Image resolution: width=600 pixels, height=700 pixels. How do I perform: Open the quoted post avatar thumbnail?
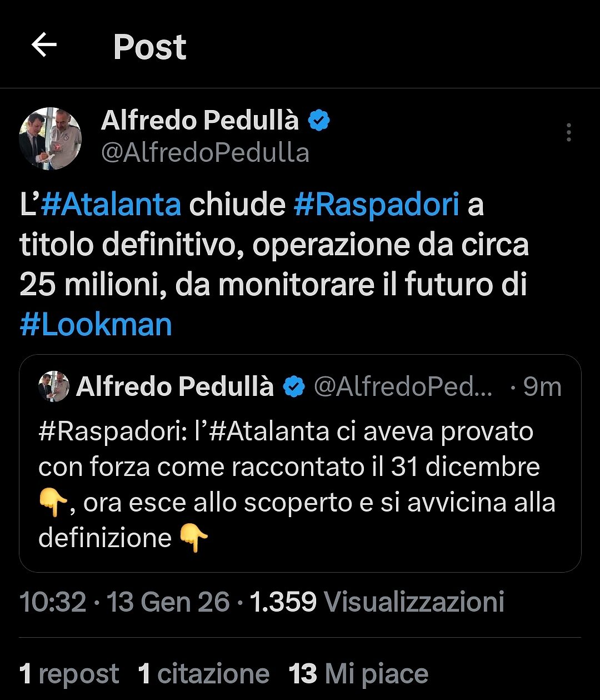[x=54, y=386]
